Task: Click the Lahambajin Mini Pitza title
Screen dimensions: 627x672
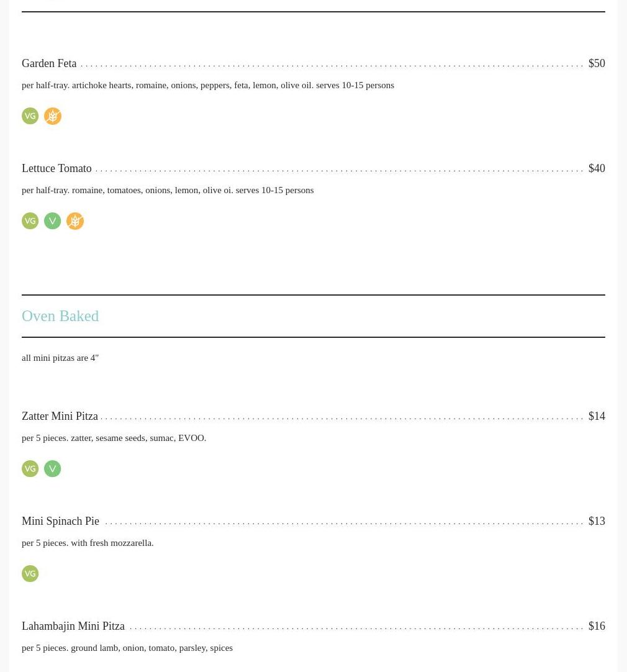Action: click(73, 626)
